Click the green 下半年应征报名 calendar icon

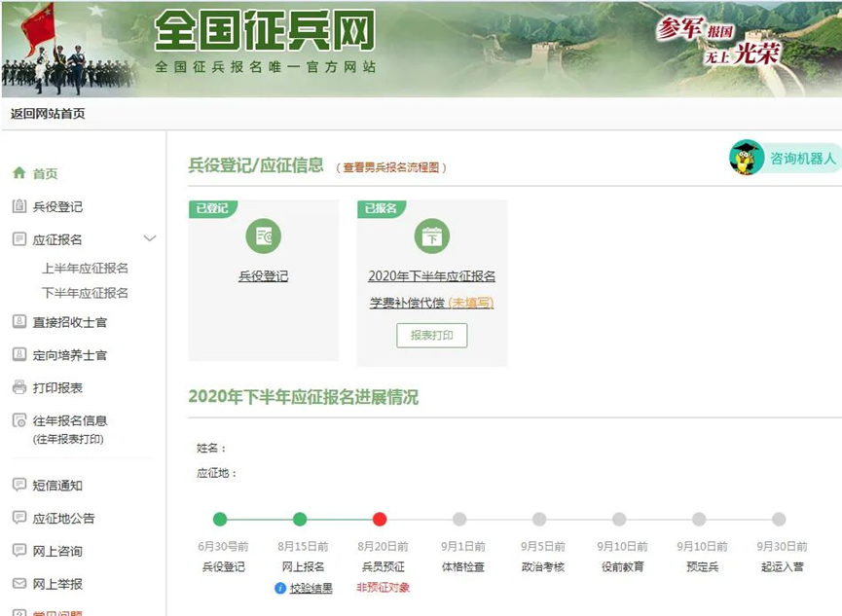[431, 236]
